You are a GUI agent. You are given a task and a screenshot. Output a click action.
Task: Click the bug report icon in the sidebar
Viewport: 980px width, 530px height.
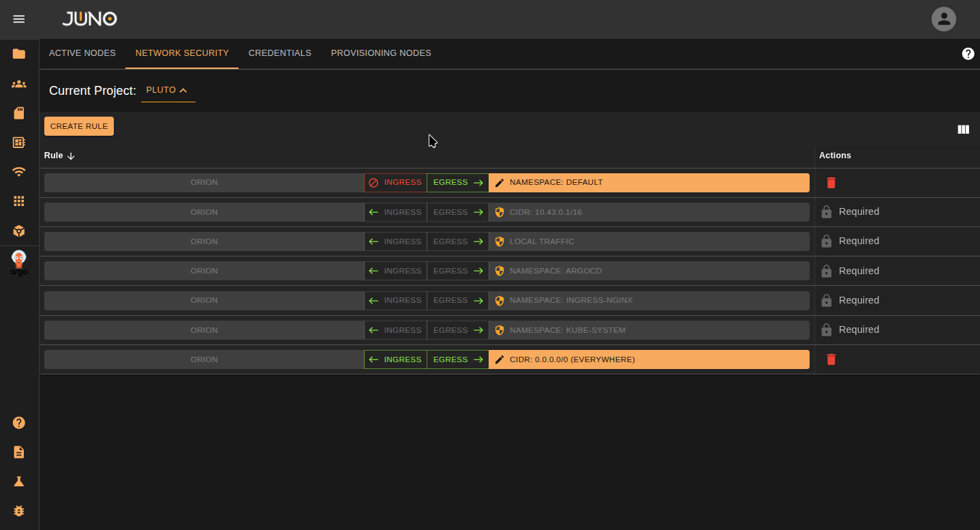(19, 510)
